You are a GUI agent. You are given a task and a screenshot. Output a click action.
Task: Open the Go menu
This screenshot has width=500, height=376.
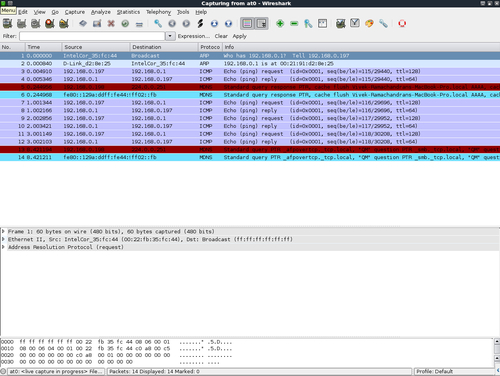[55, 12]
